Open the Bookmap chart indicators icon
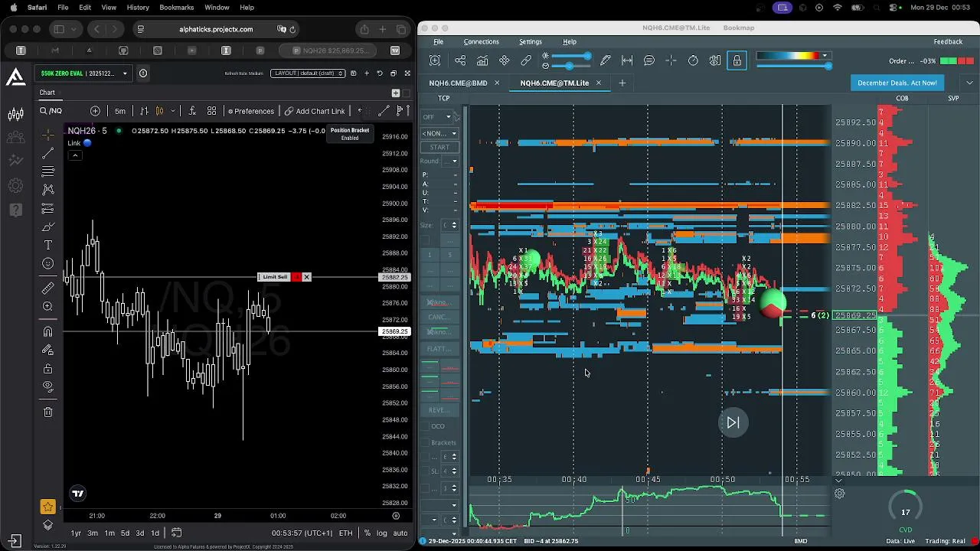Viewport: 980px width, 551px height. tap(482, 60)
